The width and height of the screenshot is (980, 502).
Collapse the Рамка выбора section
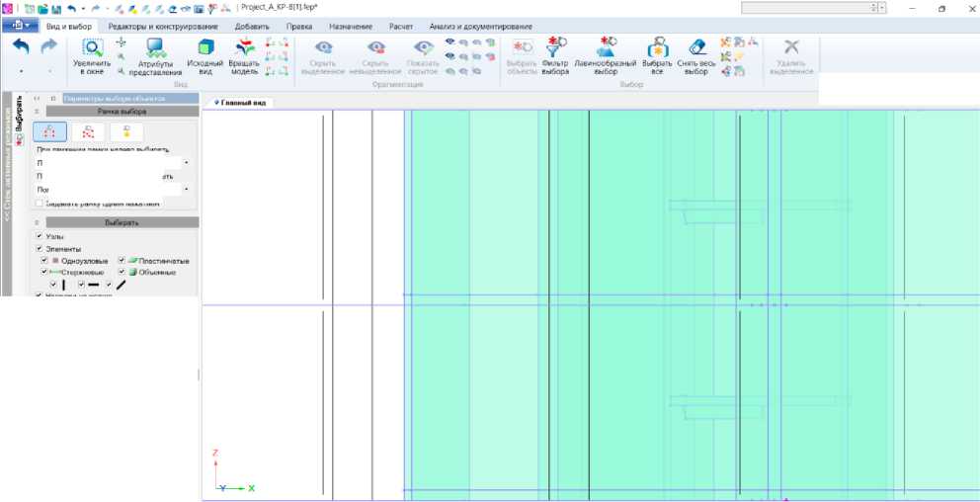37,112
